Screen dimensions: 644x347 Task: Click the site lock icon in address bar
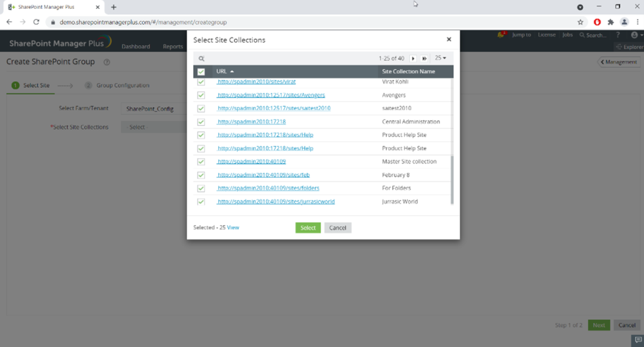[x=53, y=22]
